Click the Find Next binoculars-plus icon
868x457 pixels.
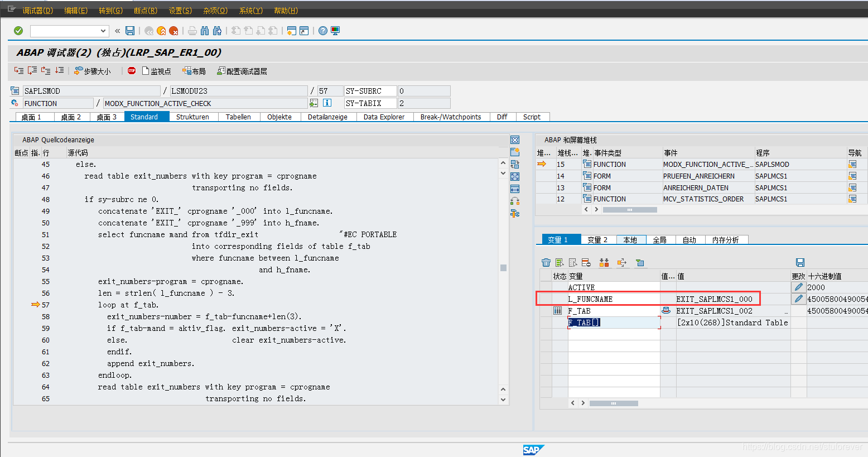point(218,31)
